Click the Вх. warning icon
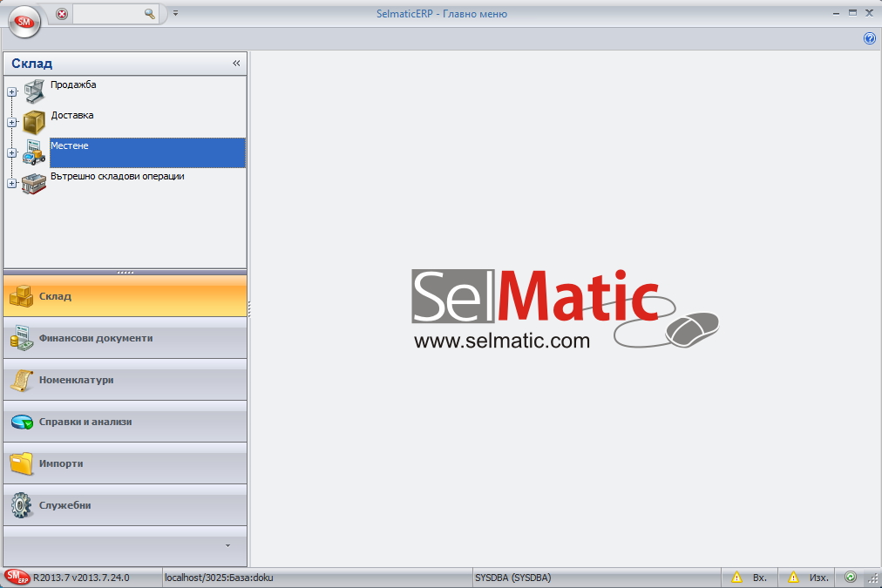Viewport: 882px width, 588px height. [736, 577]
